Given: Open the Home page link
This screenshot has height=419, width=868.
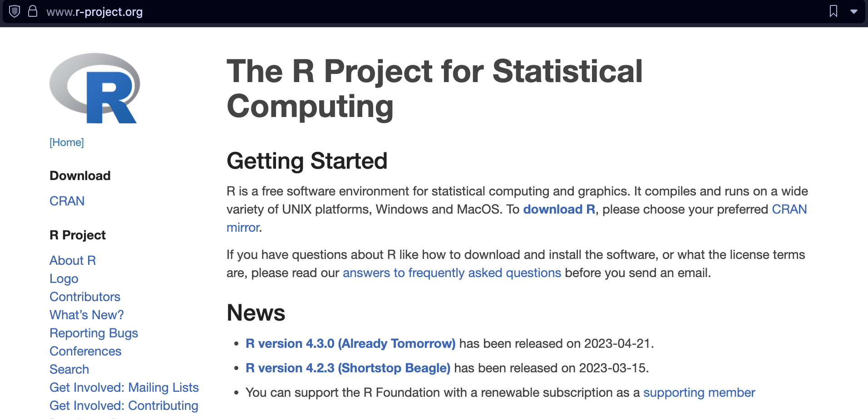Looking at the screenshot, I should 66,142.
